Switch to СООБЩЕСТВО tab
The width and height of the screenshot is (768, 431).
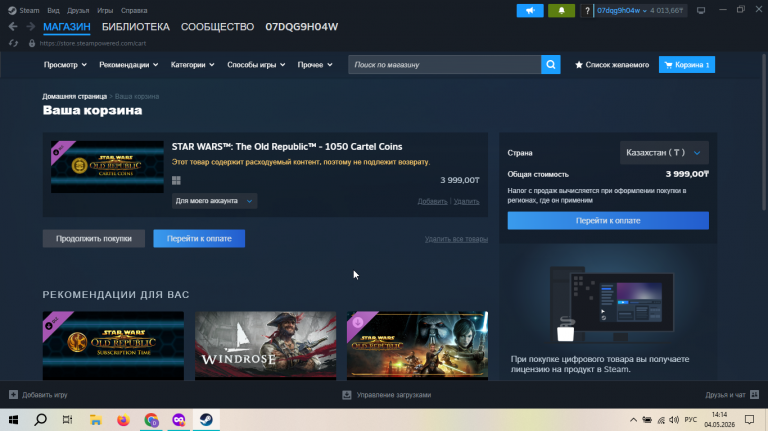tap(217, 27)
